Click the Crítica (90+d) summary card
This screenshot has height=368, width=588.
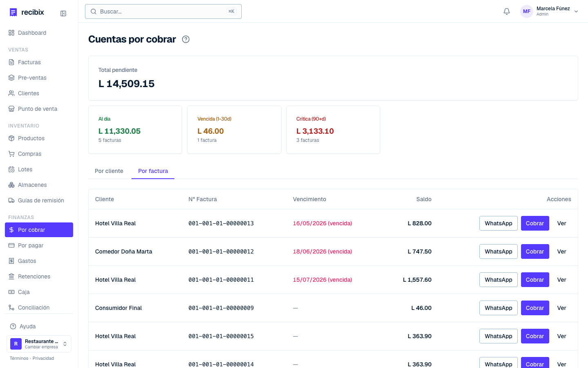coord(333,130)
